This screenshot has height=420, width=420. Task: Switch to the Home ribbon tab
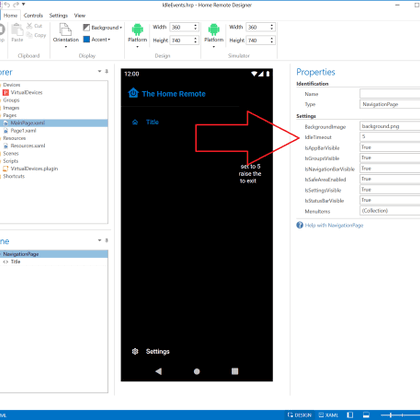pyautogui.click(x=10, y=16)
